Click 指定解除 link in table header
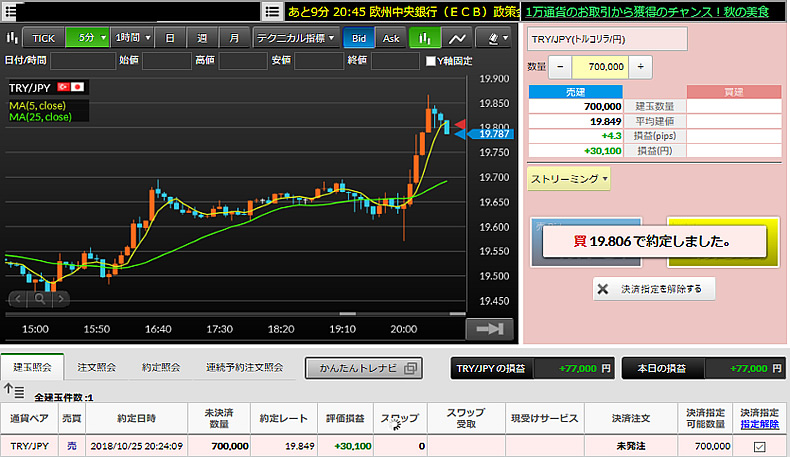 point(759,425)
